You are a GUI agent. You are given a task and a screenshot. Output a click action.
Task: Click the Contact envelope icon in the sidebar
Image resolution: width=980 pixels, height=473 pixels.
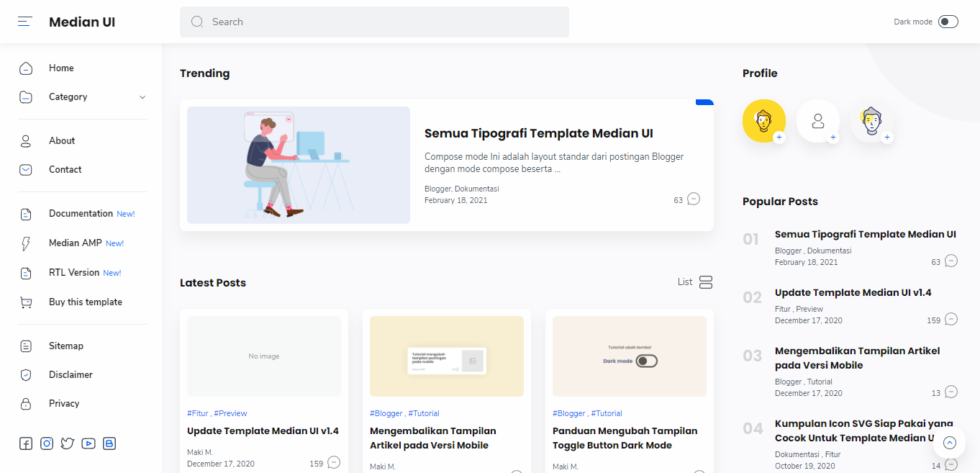26,170
